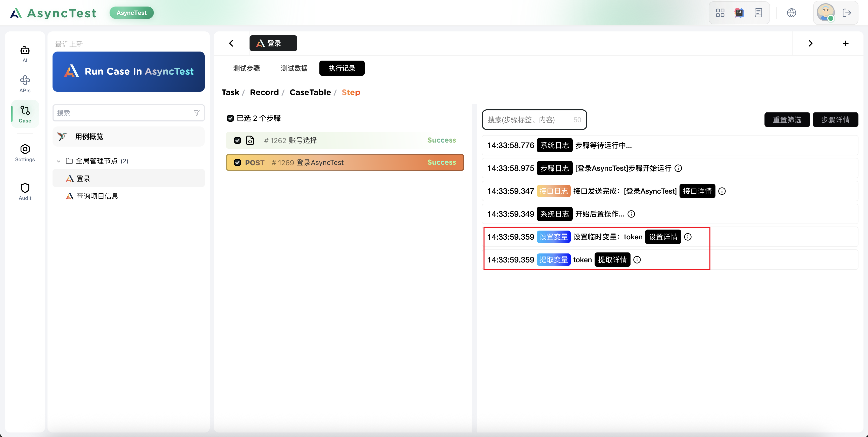
Task: Click info icon next to 设置详情
Action: pyautogui.click(x=688, y=237)
